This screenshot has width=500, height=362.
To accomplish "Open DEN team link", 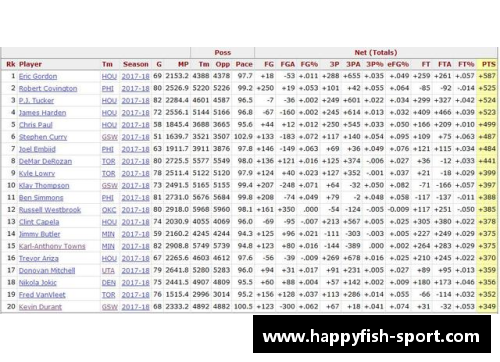I will [109, 283].
